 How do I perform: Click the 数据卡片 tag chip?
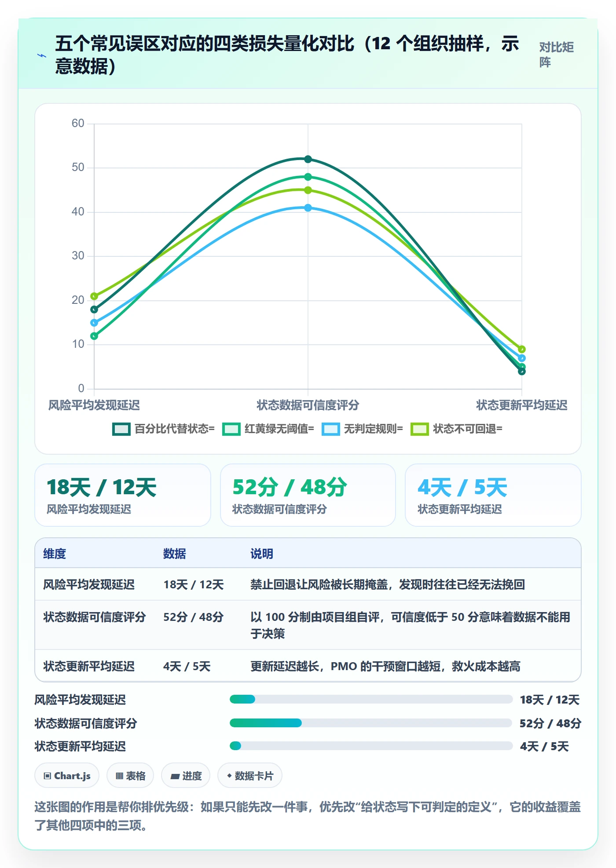(x=250, y=776)
